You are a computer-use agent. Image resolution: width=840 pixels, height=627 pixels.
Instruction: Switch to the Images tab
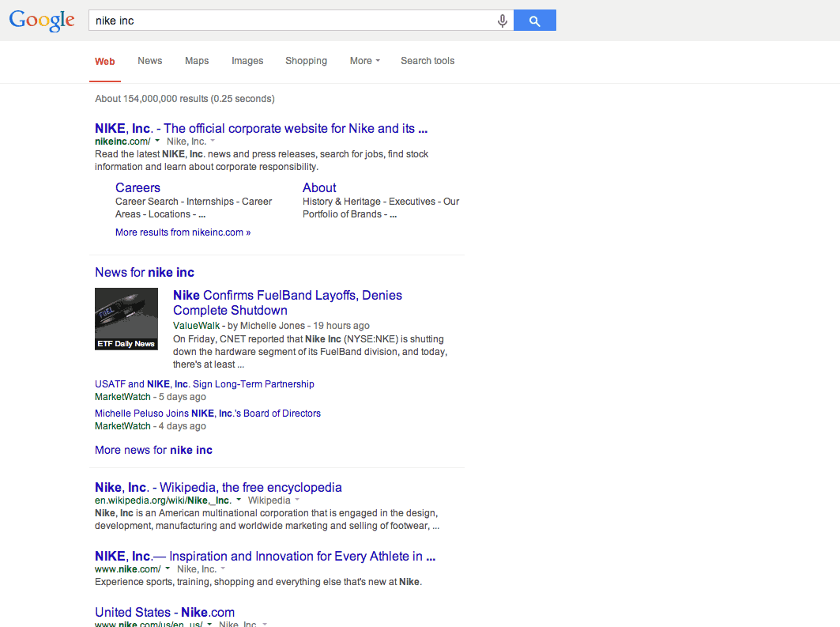[x=247, y=61]
